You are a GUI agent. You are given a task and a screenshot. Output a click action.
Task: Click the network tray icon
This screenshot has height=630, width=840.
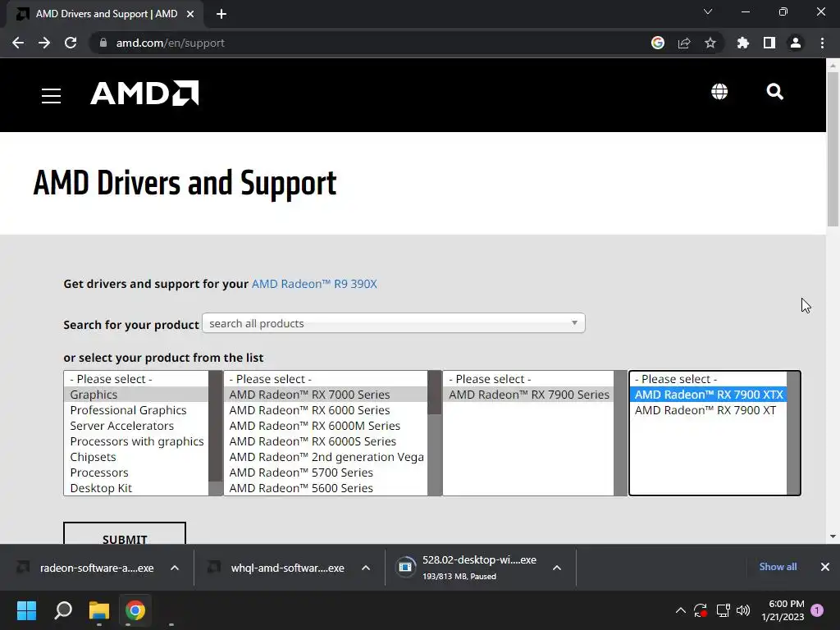723,610
